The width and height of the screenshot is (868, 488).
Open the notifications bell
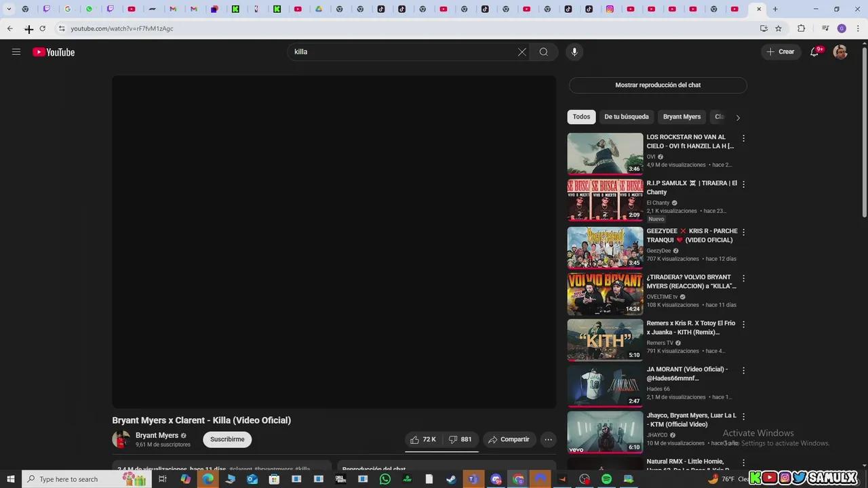[815, 52]
